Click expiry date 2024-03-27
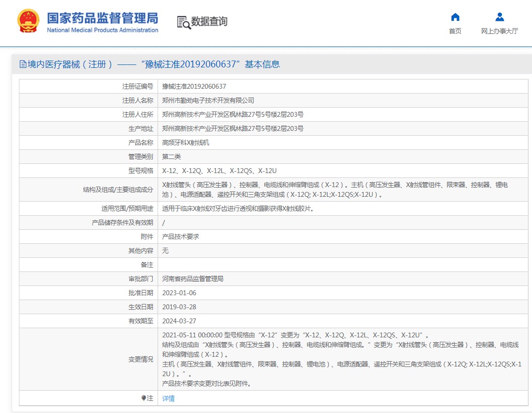 (x=179, y=321)
